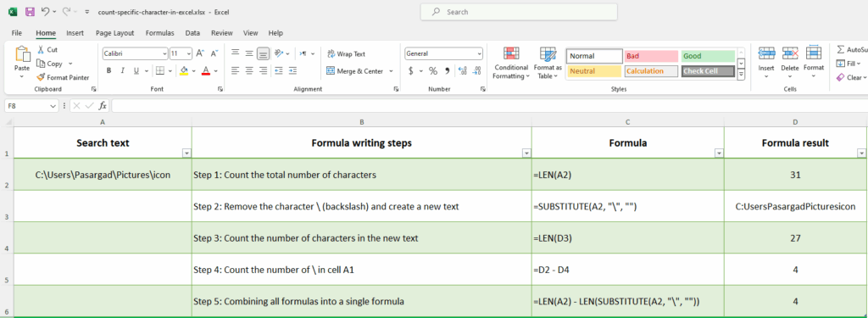The height and width of the screenshot is (318, 868).
Task: Cut the selection with the scissors icon
Action: pos(41,49)
